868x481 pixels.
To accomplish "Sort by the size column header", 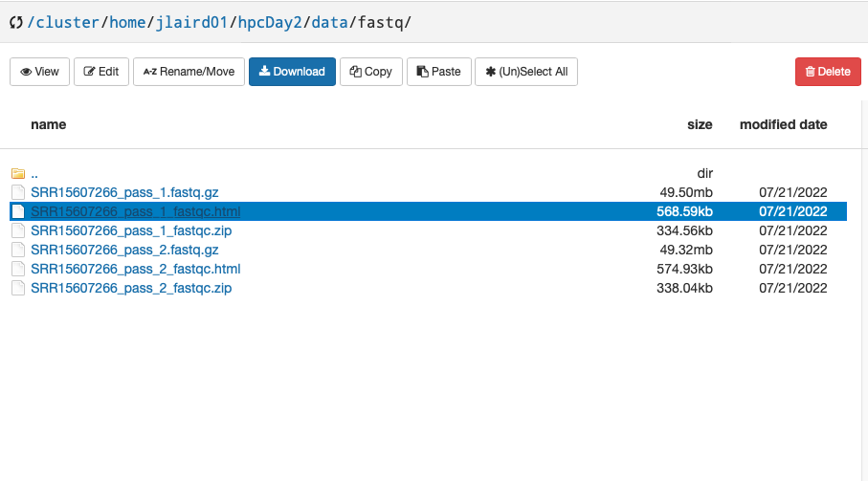I will (700, 125).
